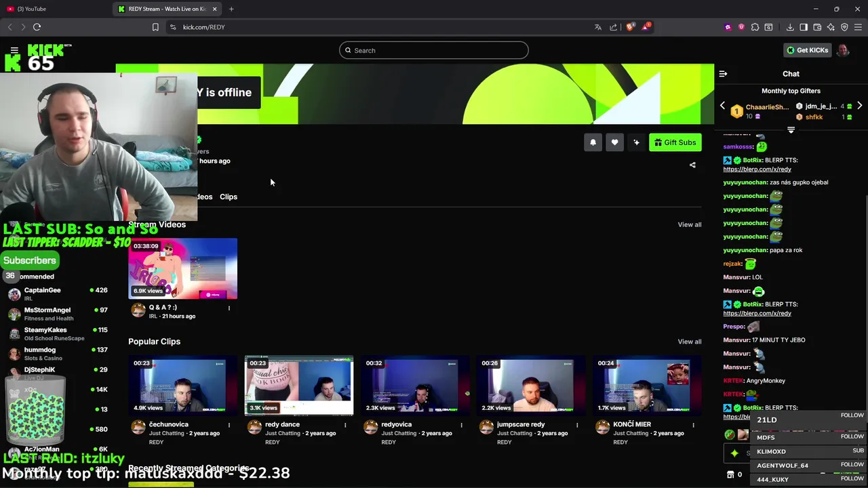Share the channel via share icon
This screenshot has width=868, height=488.
692,165
